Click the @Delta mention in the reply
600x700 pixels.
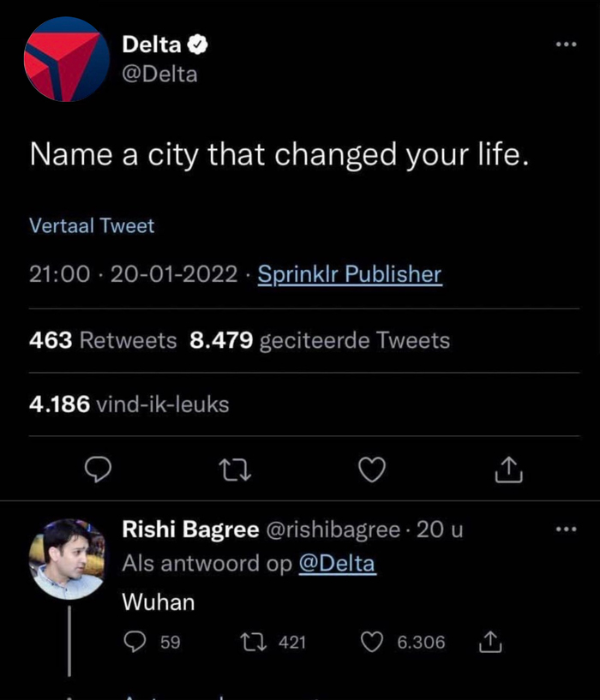pyautogui.click(x=336, y=564)
